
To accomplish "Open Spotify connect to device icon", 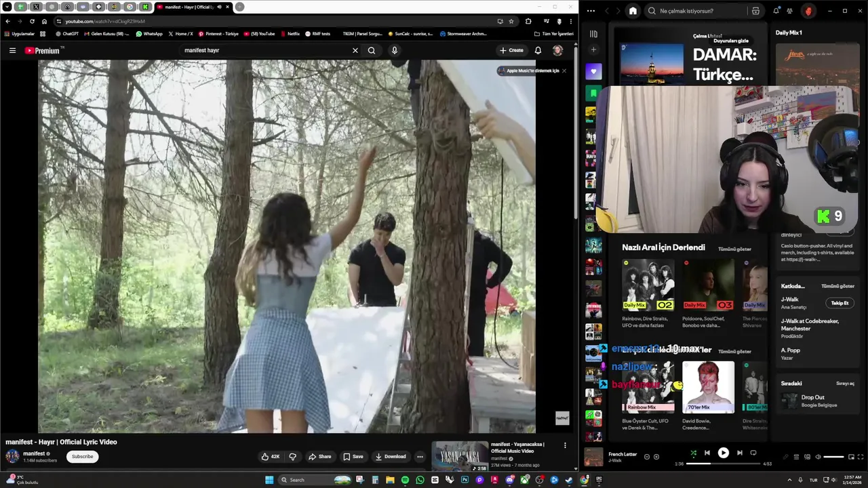I will click(x=808, y=457).
